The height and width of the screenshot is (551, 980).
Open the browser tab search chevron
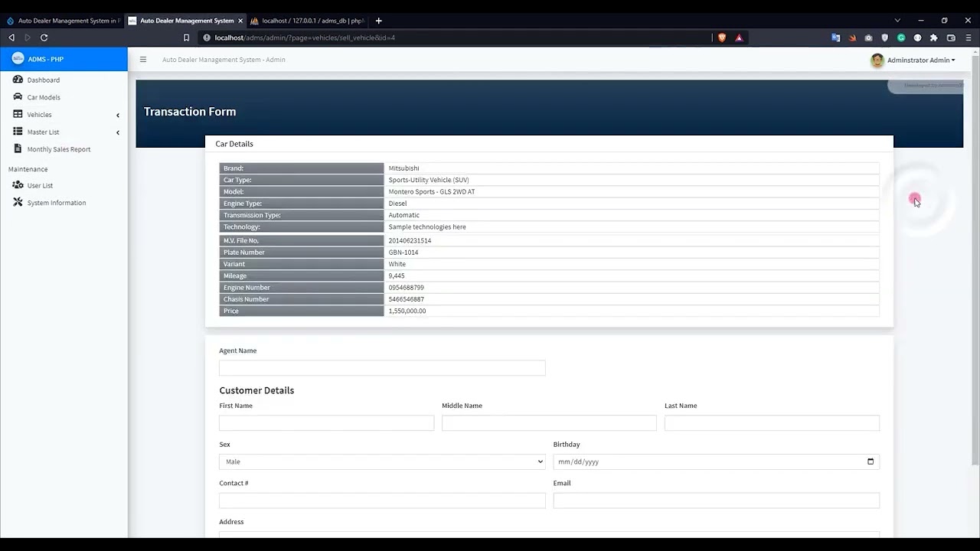897,21
